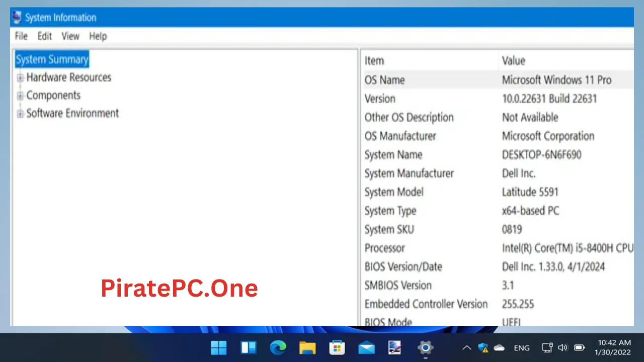Click the battery tray icon

pyautogui.click(x=580, y=347)
